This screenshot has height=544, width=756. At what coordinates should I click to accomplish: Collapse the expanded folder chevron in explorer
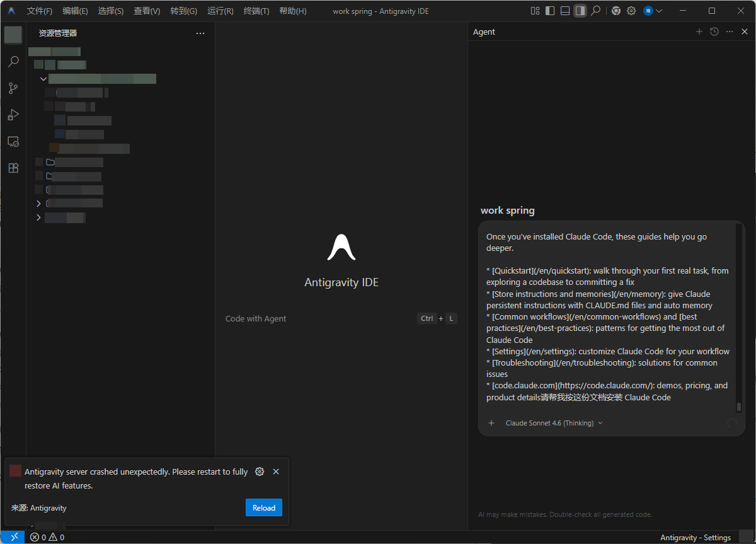click(43, 79)
